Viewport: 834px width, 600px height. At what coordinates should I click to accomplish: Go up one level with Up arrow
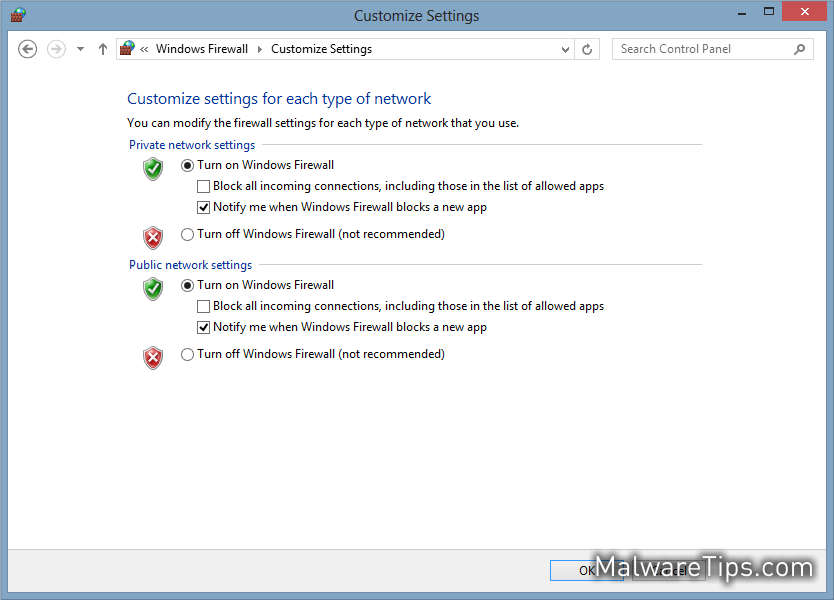[103, 49]
